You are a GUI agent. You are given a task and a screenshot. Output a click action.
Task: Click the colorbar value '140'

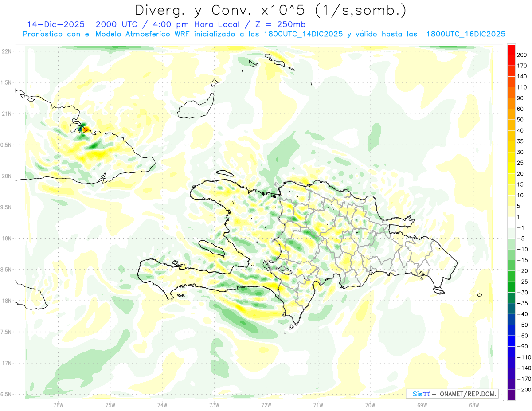(522, 77)
